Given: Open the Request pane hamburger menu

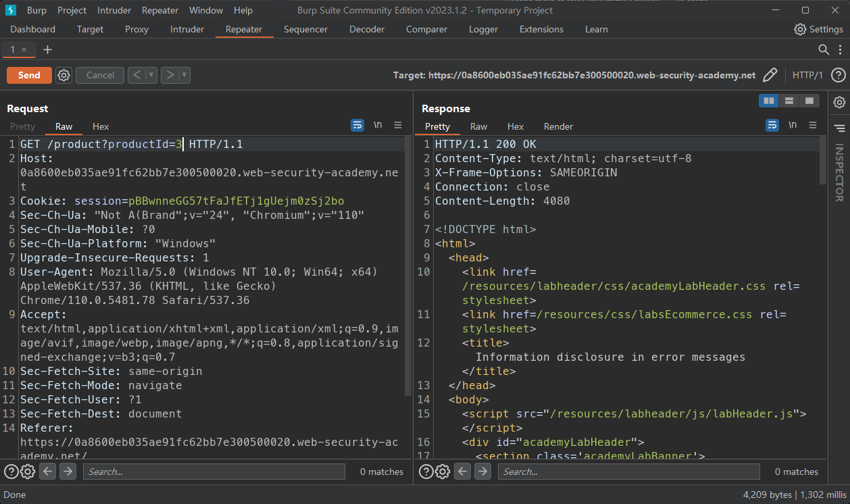Looking at the screenshot, I should point(398,125).
